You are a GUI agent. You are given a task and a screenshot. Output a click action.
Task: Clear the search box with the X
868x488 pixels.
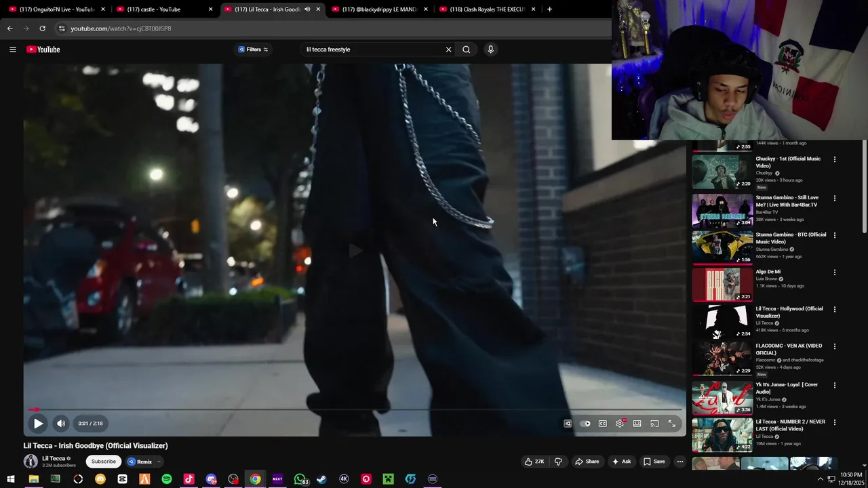pos(448,49)
